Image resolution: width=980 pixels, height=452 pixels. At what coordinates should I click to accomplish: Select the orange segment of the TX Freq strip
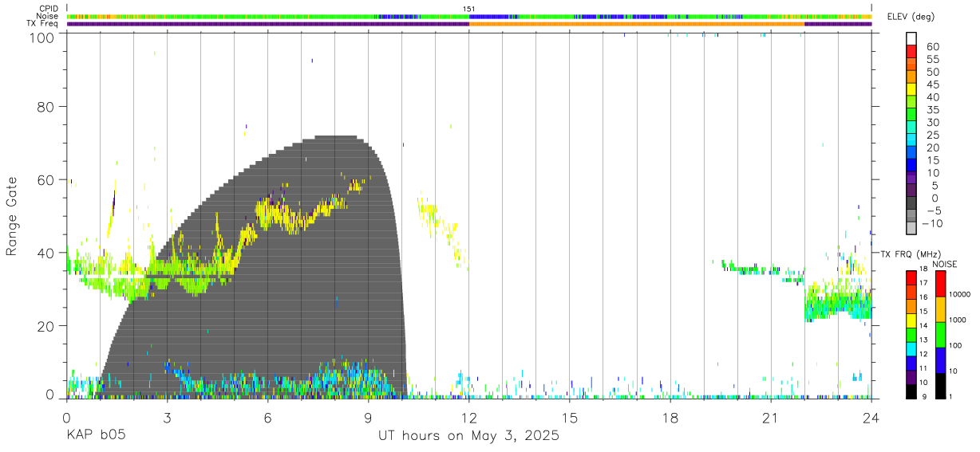(x=636, y=24)
